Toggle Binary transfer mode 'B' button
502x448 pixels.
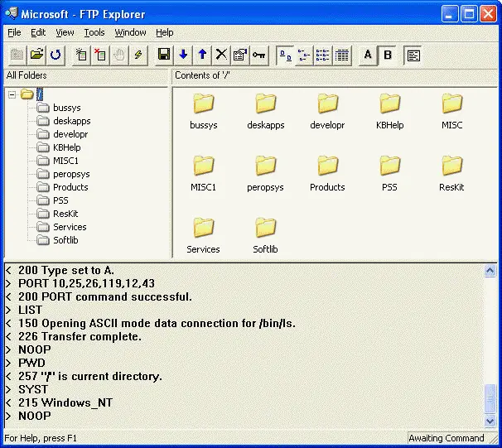[387, 55]
